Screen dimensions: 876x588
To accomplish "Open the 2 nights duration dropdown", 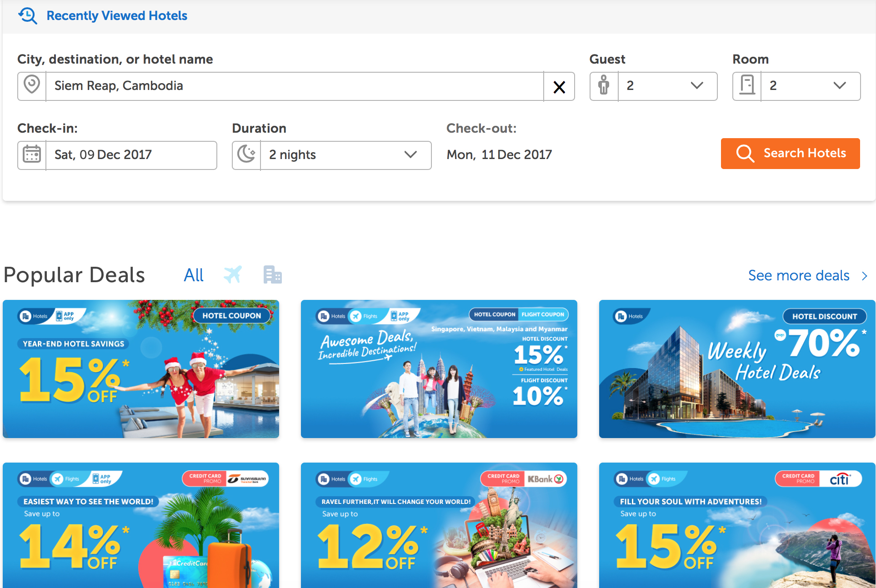I will click(x=345, y=155).
